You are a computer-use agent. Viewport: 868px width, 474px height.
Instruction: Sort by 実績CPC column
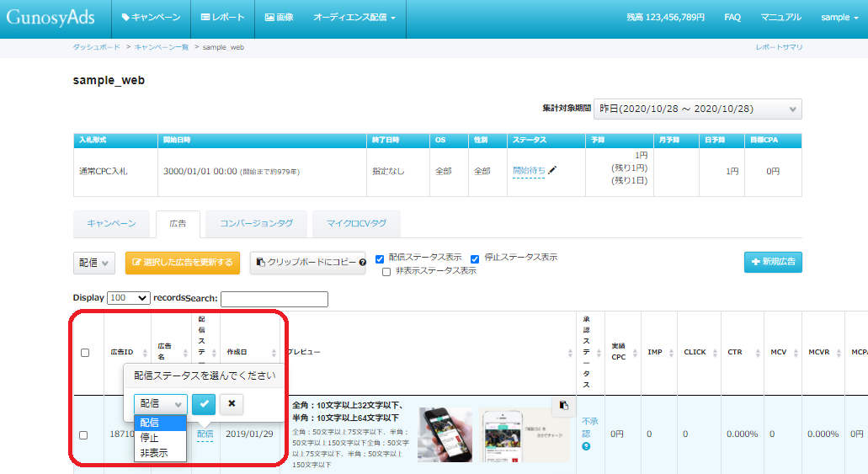pyautogui.click(x=623, y=352)
